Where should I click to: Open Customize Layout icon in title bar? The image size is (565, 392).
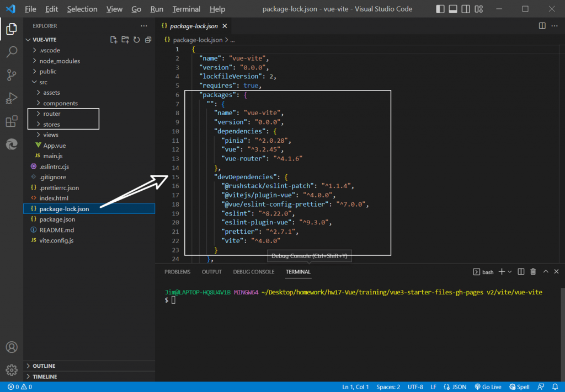478,9
